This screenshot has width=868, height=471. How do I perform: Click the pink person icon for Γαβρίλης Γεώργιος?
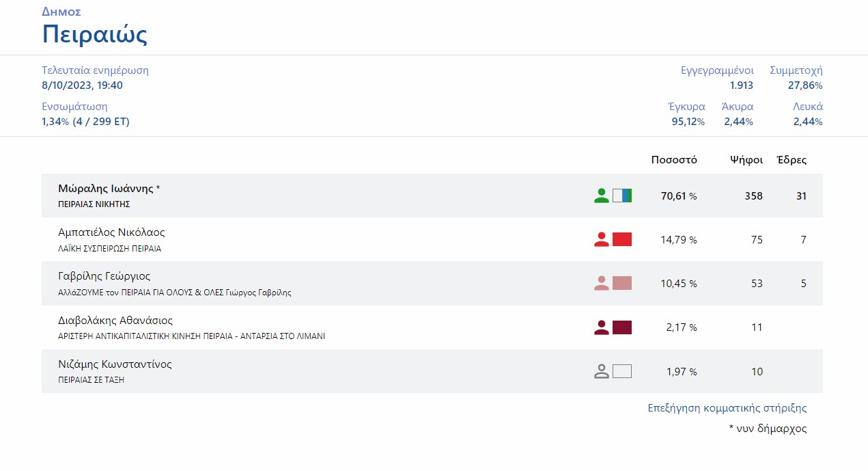[601, 284]
